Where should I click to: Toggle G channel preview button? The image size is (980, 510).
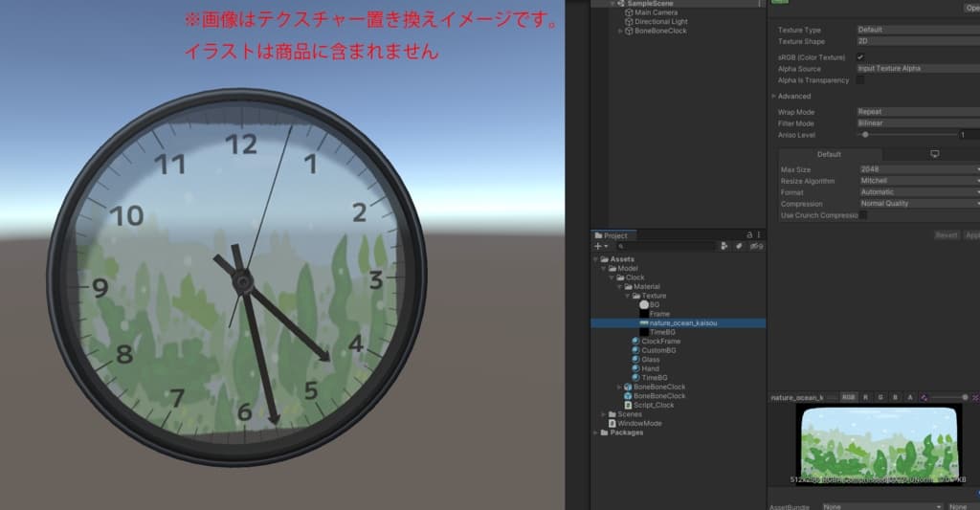(x=880, y=397)
